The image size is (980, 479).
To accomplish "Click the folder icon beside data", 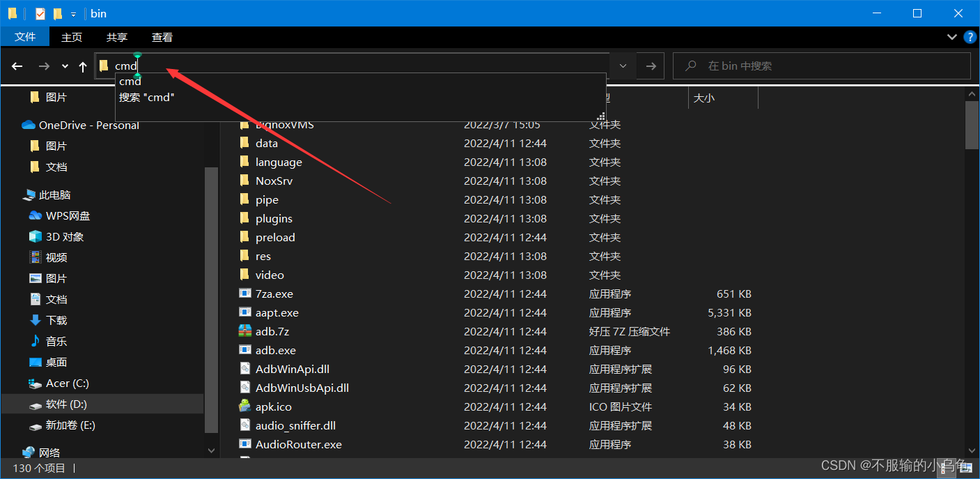I will [244, 143].
